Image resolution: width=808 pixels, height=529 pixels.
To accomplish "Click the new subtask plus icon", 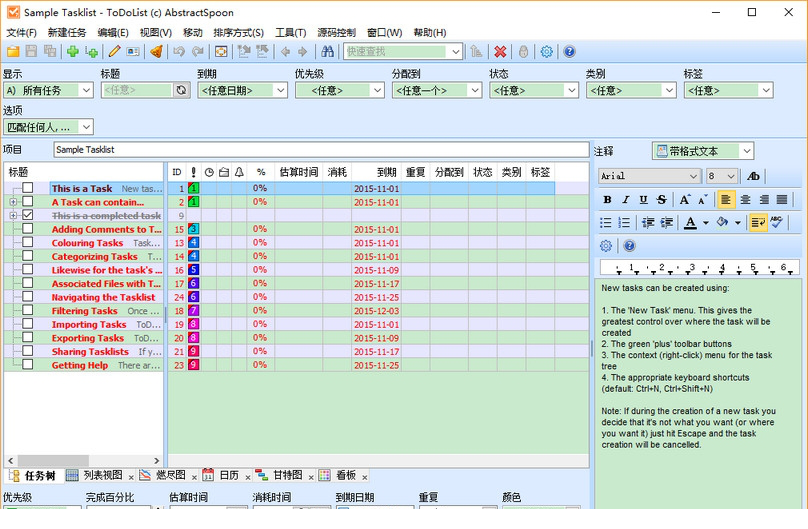I will [x=92, y=52].
